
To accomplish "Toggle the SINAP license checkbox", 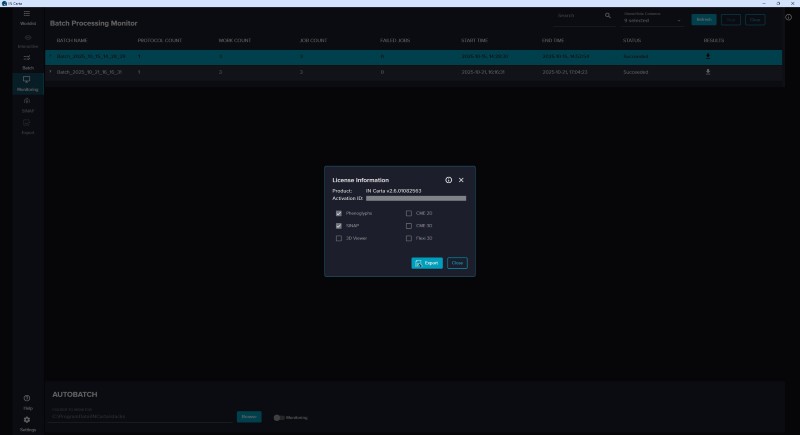I will click(x=339, y=226).
